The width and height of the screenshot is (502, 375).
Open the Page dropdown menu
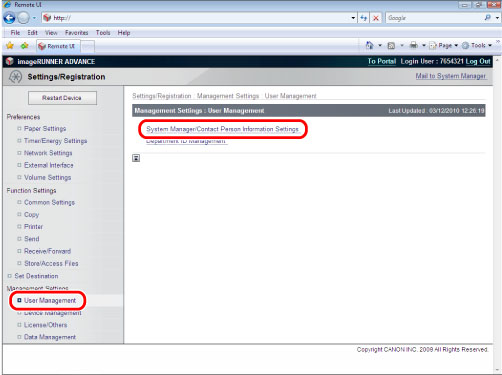(444, 45)
